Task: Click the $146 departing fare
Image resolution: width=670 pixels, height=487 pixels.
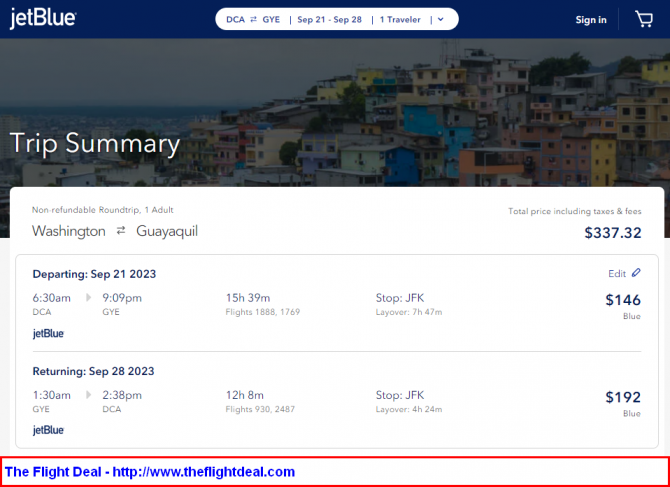Action: (x=623, y=300)
